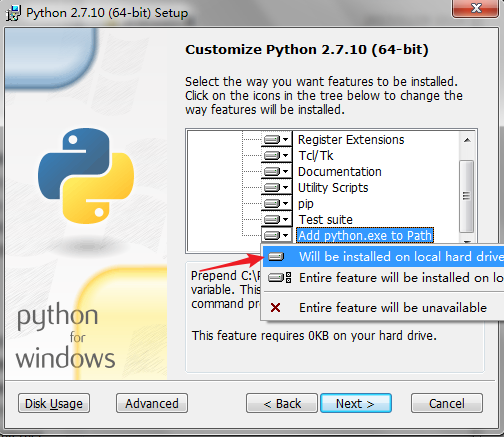
Task: Select the Tcl/Tk tree item
Action: pyautogui.click(x=316, y=156)
